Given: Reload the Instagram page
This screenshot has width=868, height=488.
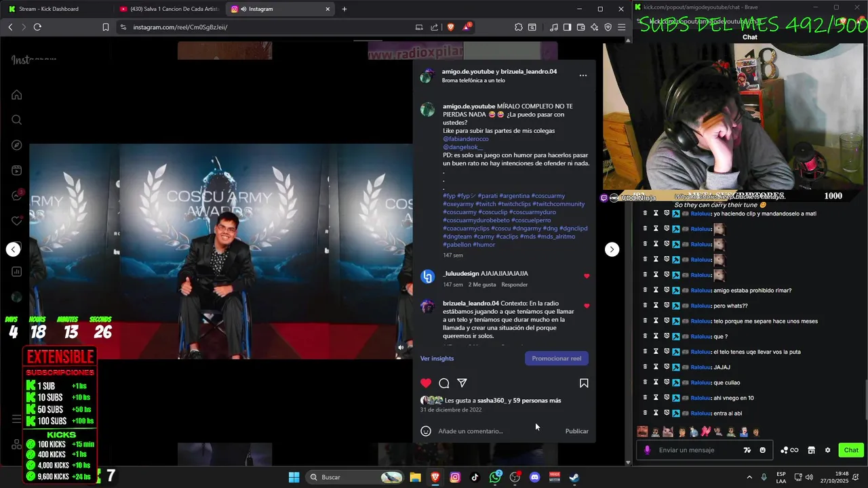Looking at the screenshot, I should (37, 27).
